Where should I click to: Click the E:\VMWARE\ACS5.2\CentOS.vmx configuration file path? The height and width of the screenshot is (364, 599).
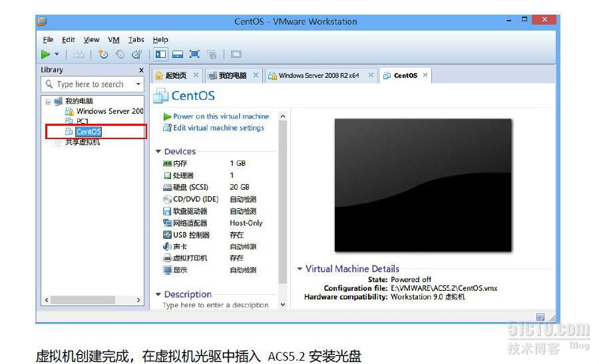[444, 288]
